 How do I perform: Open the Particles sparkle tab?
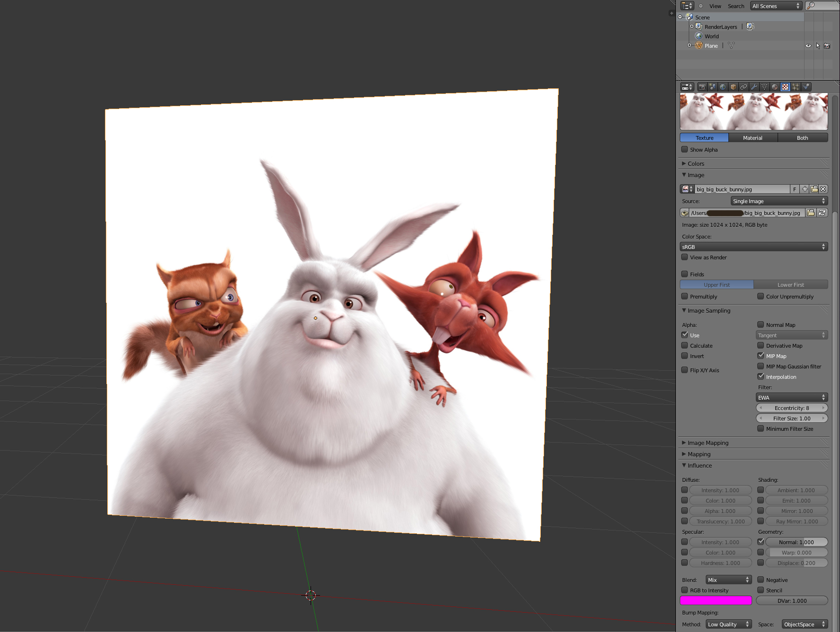[x=796, y=87]
